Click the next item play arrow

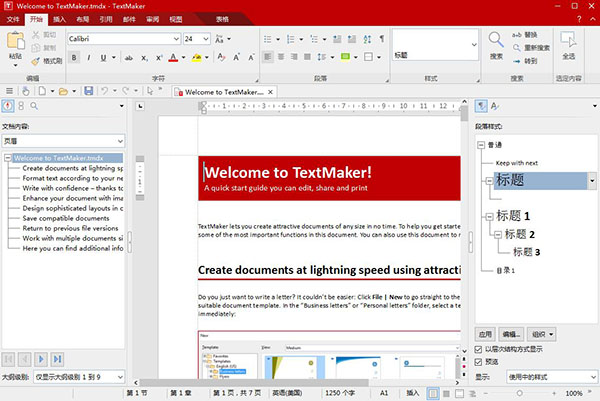[41, 359]
